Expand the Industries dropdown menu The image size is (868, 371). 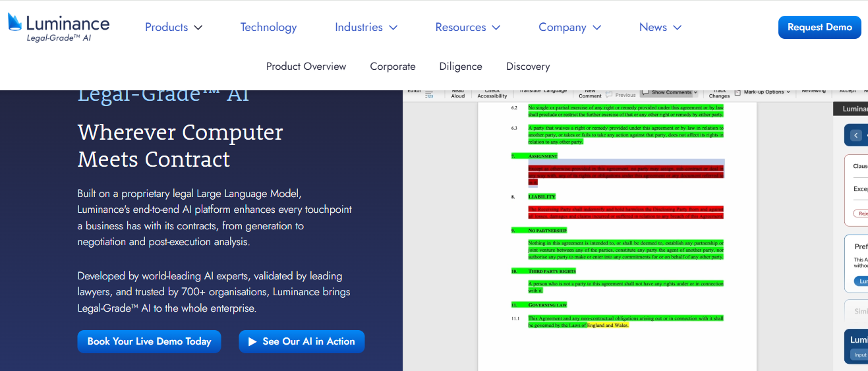coord(366,27)
